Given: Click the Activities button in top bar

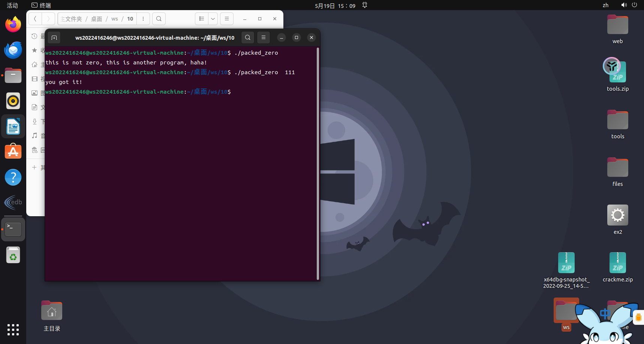Looking at the screenshot, I should pos(12,5).
